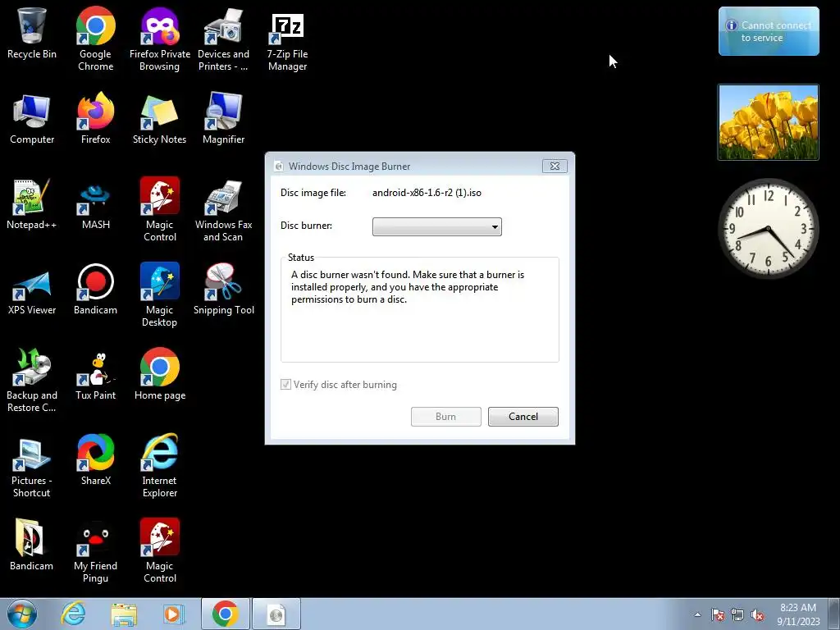Open the network tray icon
The image size is (840, 630).
click(x=737, y=614)
